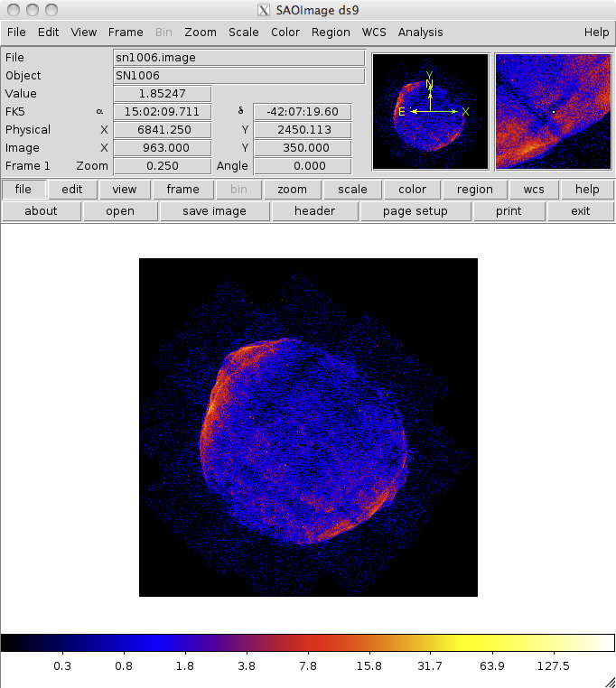Select the 'file' button bar tab
This screenshot has height=688, width=616.
click(x=23, y=190)
